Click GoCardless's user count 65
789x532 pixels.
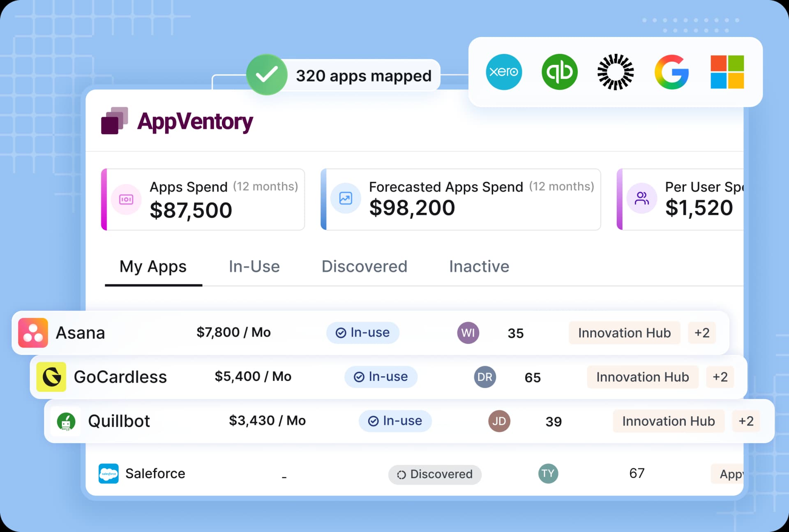point(533,378)
